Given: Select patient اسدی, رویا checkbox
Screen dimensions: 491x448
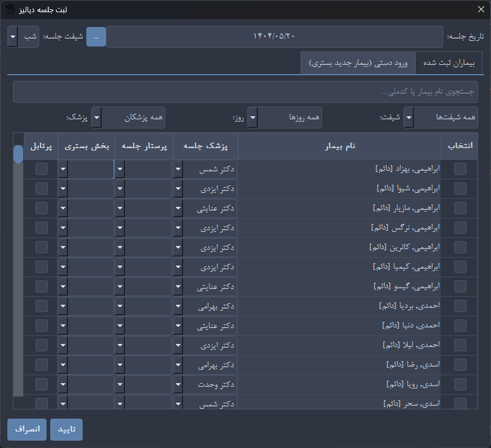Looking at the screenshot, I should [x=460, y=384].
